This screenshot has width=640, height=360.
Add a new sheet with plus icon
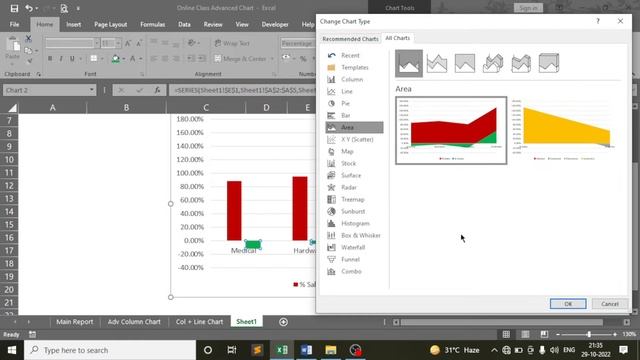(283, 322)
